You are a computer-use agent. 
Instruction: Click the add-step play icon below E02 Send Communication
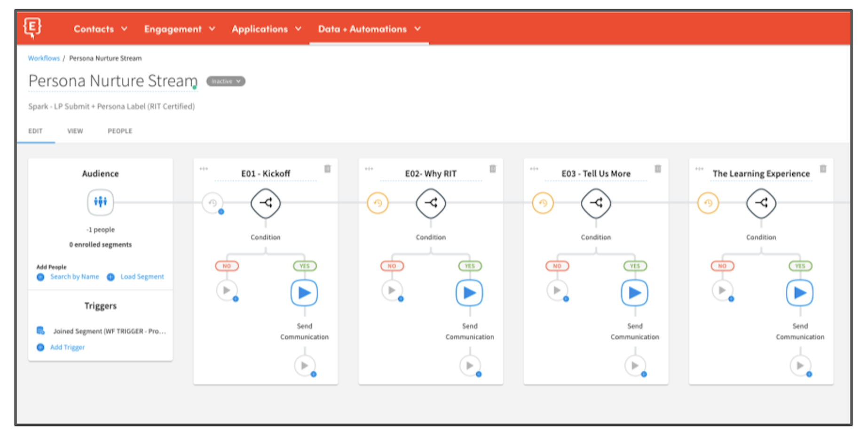(x=470, y=366)
